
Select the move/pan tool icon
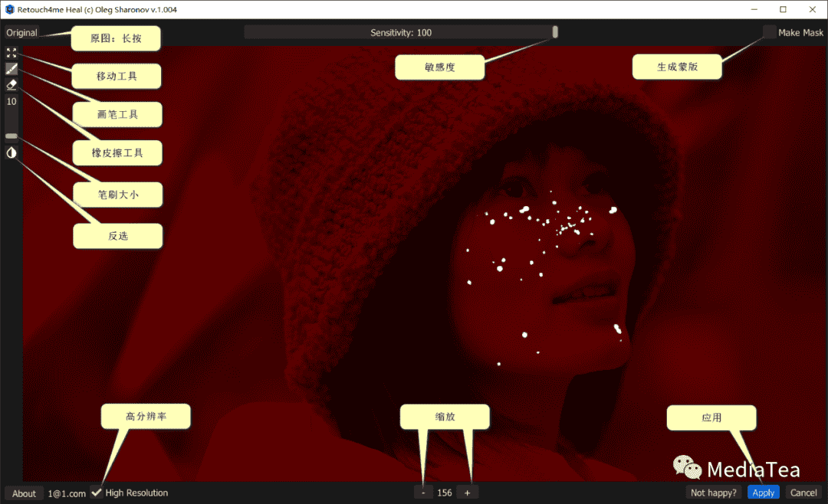[11, 53]
